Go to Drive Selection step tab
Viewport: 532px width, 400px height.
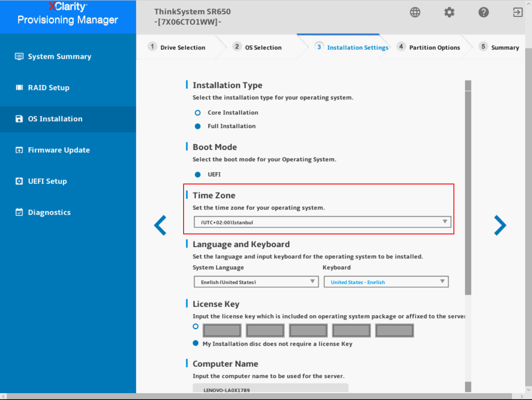click(x=177, y=47)
